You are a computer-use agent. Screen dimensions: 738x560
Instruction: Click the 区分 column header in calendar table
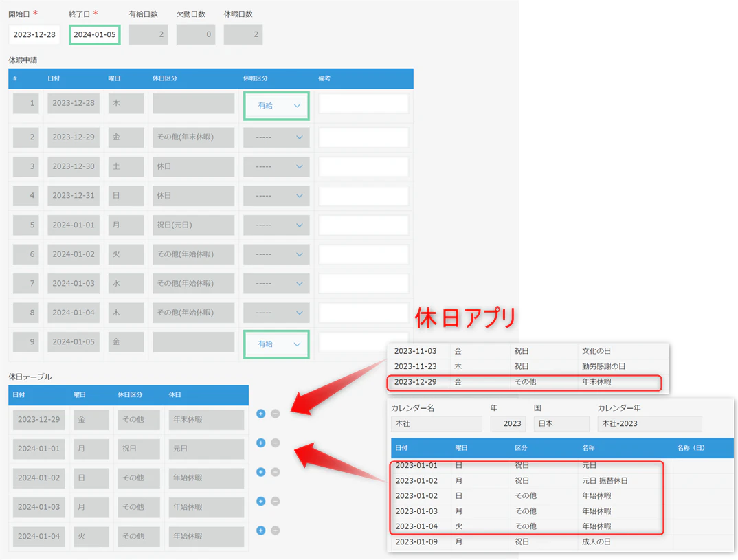click(521, 448)
